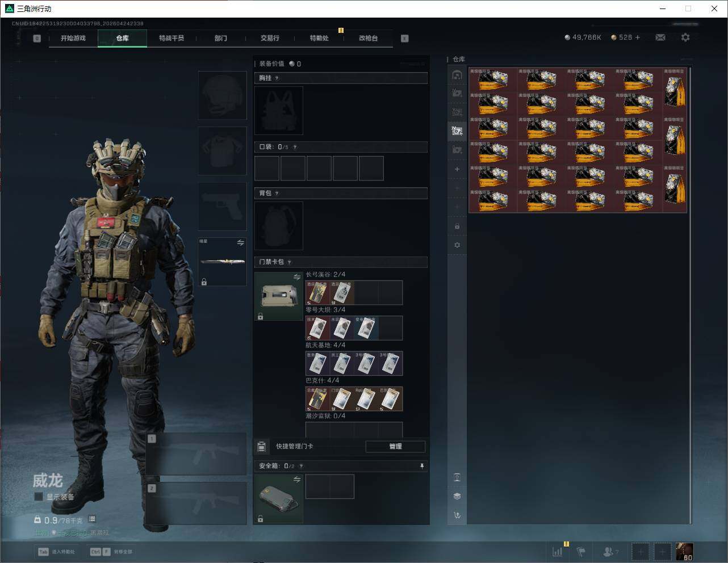Click the left nav arrow before 开始游戏
728x563 pixels.
[37, 39]
